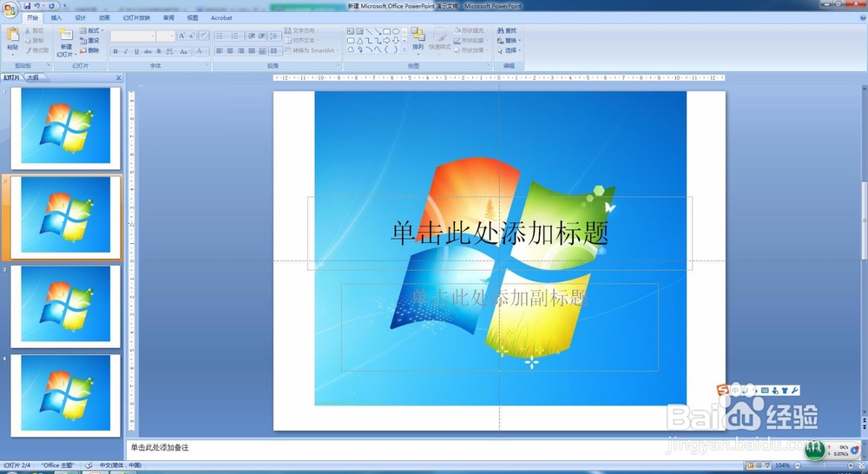Select the text box shape in gallery

tap(351, 31)
